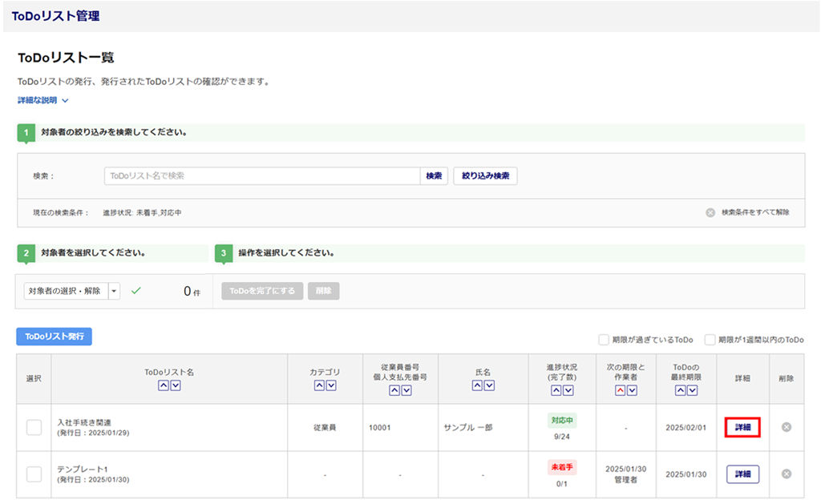Sort 氏名 column descending

click(489, 386)
